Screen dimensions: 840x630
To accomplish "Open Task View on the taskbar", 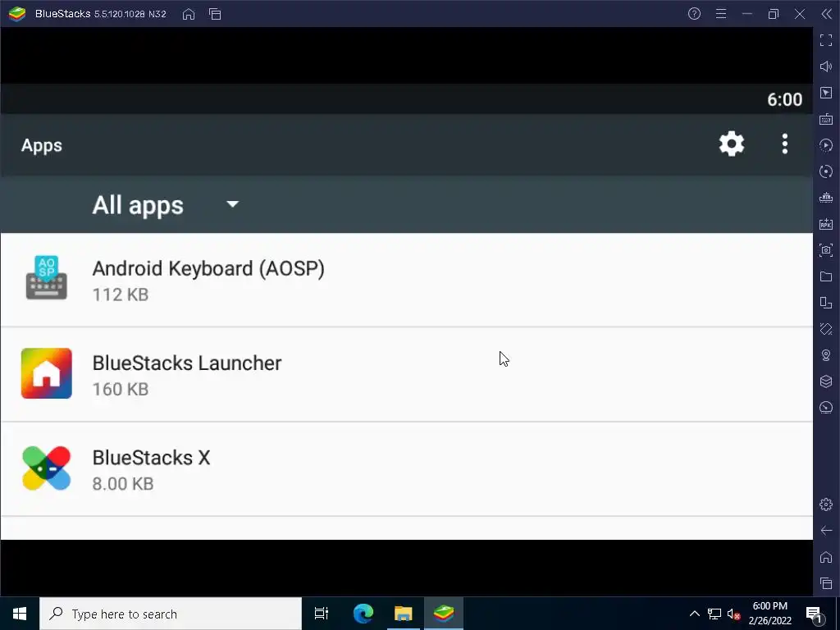I will tap(322, 614).
